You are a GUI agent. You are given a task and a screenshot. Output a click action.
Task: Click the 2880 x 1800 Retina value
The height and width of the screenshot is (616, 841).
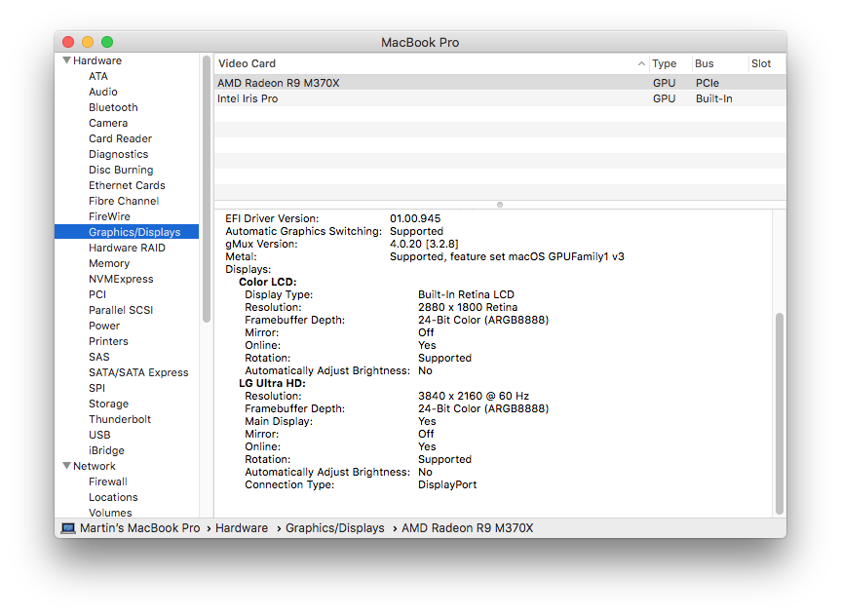coord(468,307)
